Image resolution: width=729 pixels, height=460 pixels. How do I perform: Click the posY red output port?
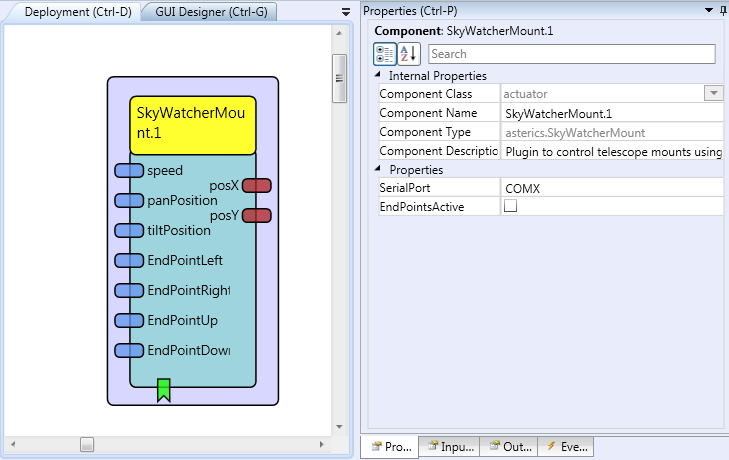[257, 216]
